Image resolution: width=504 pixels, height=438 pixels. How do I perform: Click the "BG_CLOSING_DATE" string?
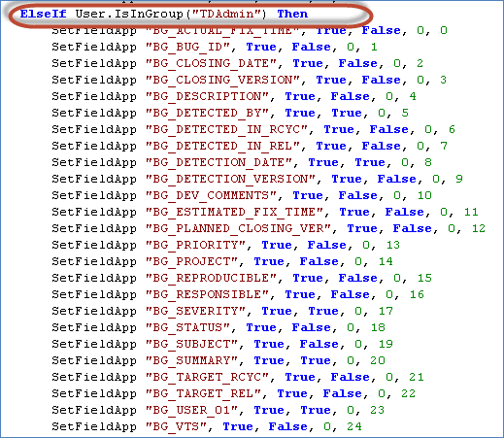211,63
